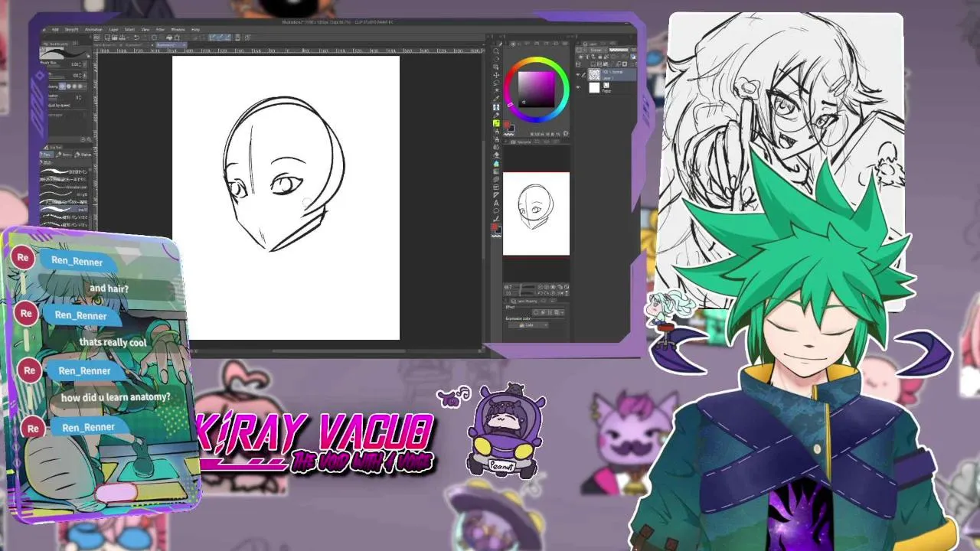Open the Window menu

coord(178,30)
